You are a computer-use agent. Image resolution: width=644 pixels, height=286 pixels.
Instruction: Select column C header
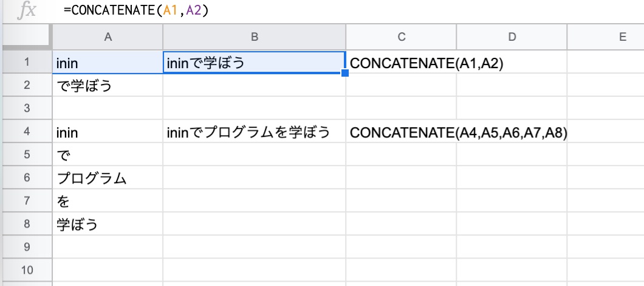click(401, 37)
